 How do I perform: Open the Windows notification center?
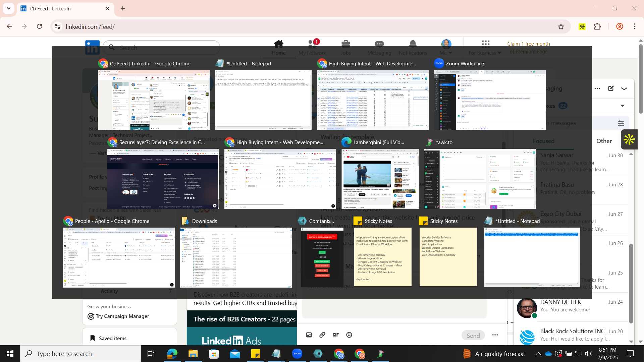630,354
